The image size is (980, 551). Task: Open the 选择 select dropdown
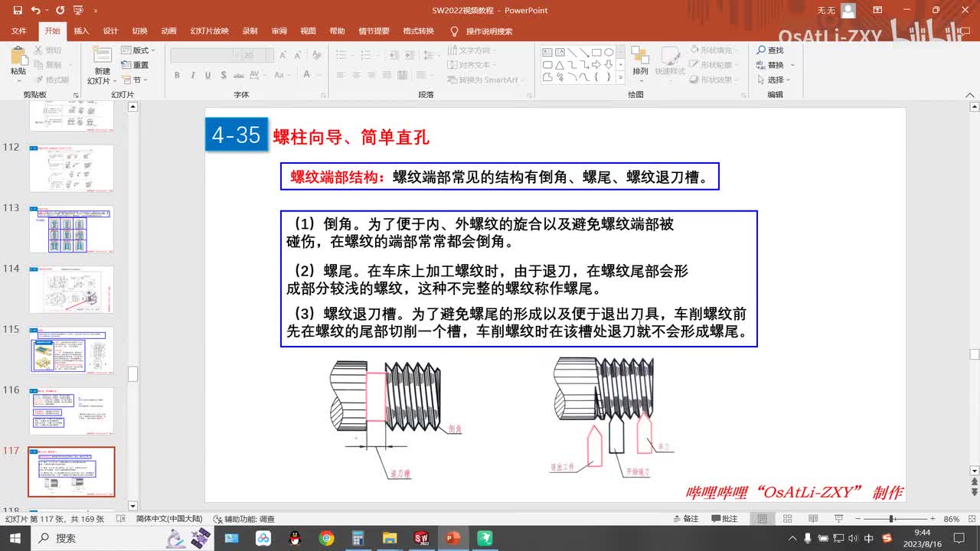tap(774, 80)
